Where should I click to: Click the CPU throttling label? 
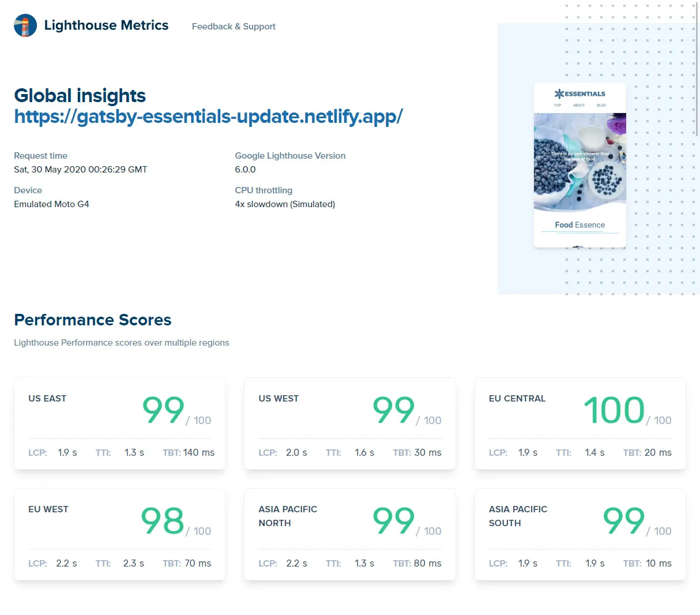pos(264,190)
